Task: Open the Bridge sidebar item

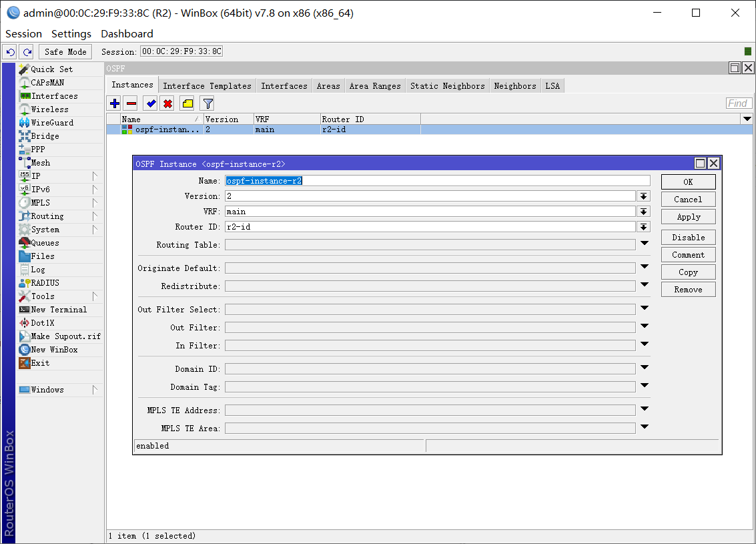Action: pos(60,136)
